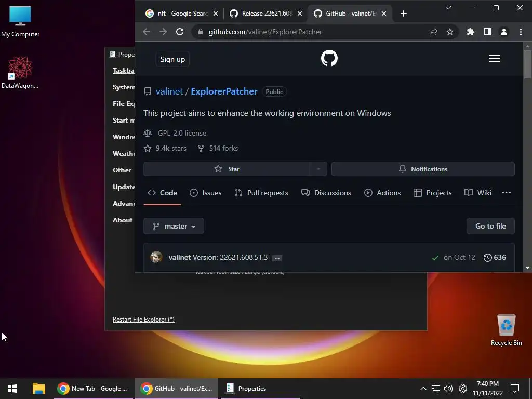The width and height of the screenshot is (532, 399).
Task: Open the valinet owner link
Action: (169, 91)
